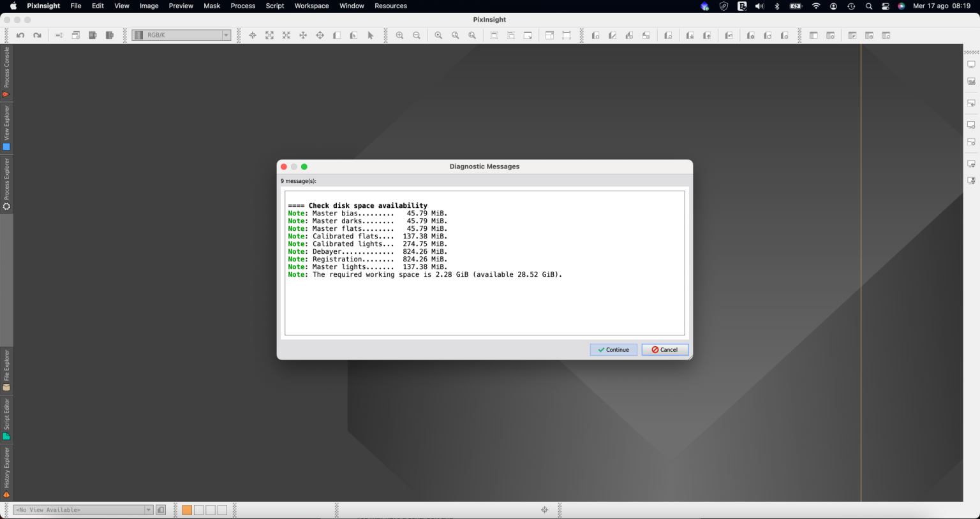Open the Process menu
The height and width of the screenshot is (519, 980).
coord(242,6)
